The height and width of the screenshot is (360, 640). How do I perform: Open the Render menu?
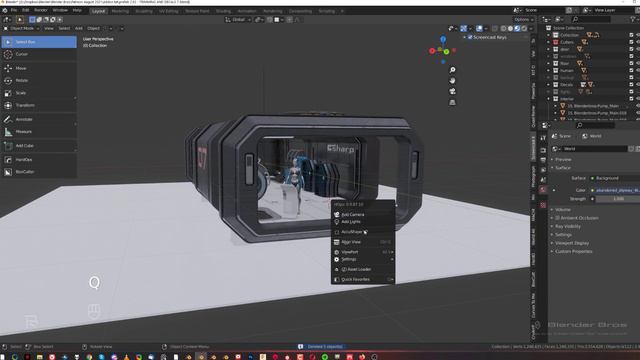[x=40, y=10]
